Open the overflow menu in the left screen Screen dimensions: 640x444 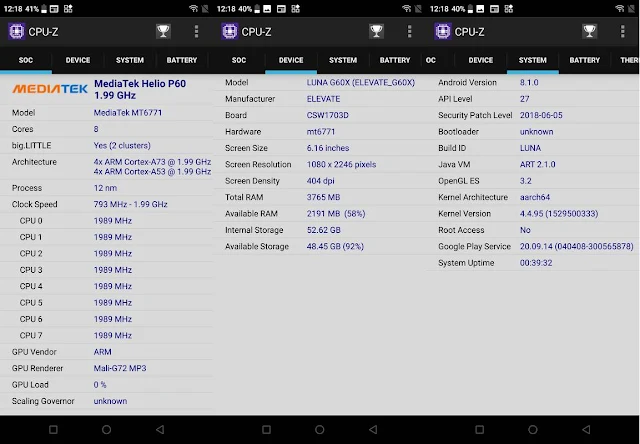(x=196, y=31)
